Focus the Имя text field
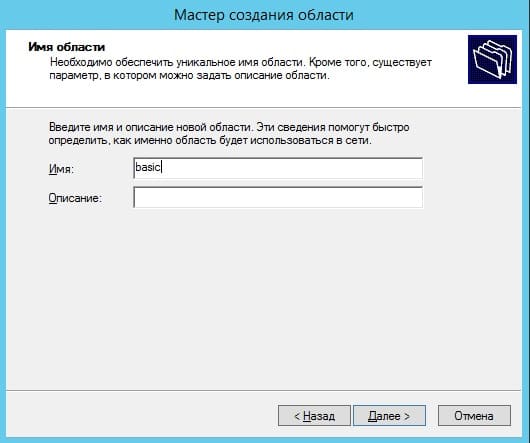This screenshot has height=443, width=530. pos(278,168)
